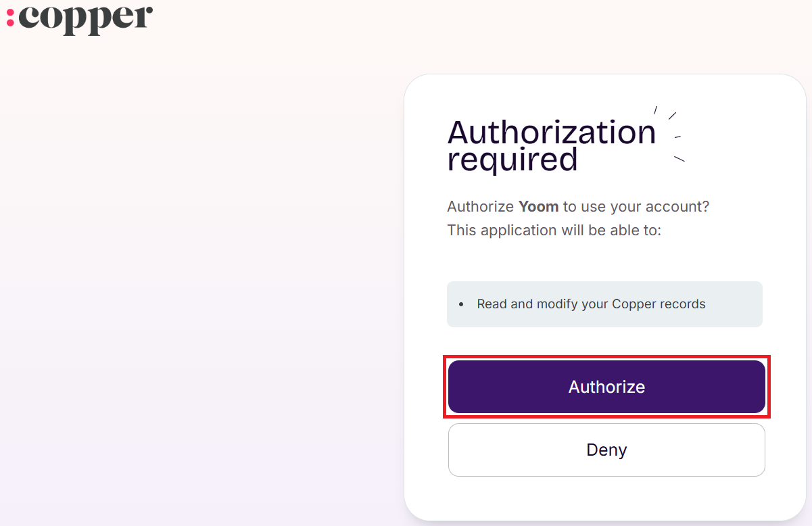
Task: Click the Copper logo
Action: [80, 18]
